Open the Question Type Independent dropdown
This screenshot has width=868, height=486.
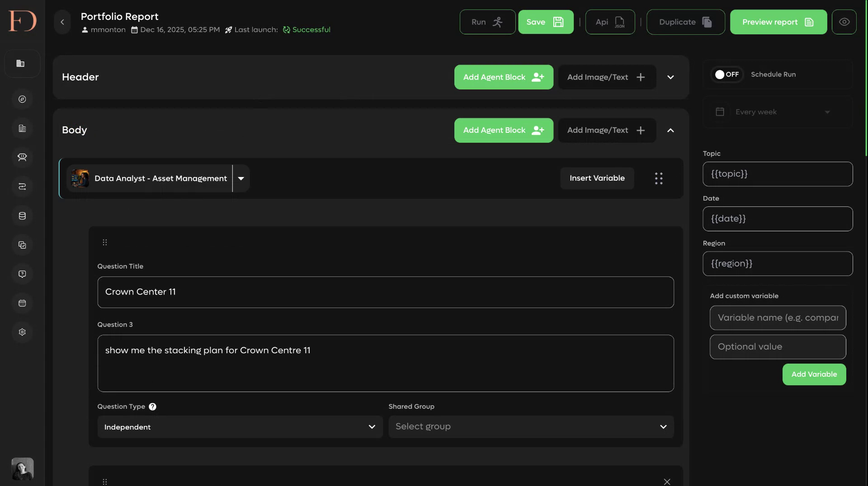click(x=240, y=427)
